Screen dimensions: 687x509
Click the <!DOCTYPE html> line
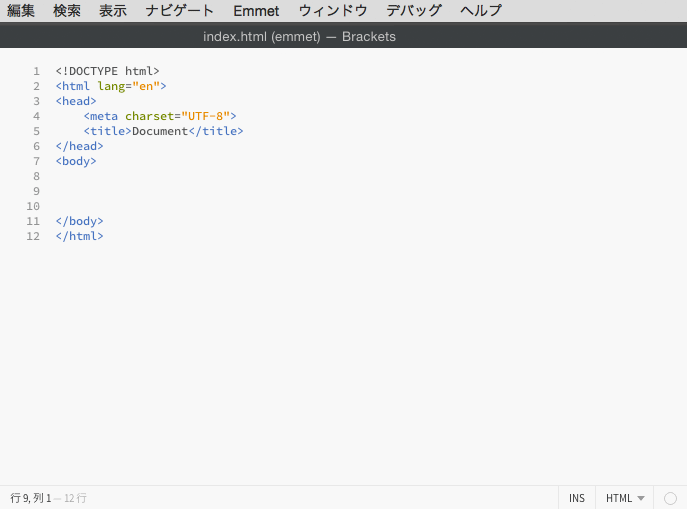point(107,71)
